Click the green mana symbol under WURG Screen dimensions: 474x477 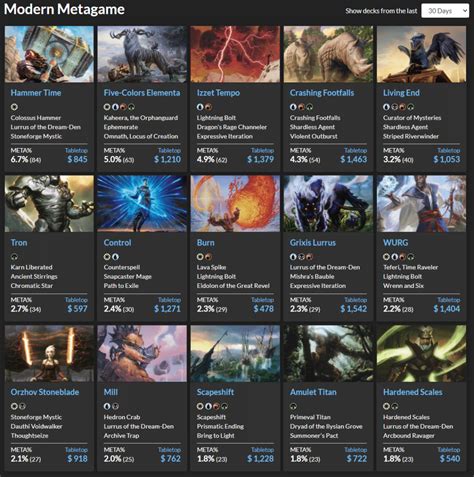pyautogui.click(x=411, y=257)
